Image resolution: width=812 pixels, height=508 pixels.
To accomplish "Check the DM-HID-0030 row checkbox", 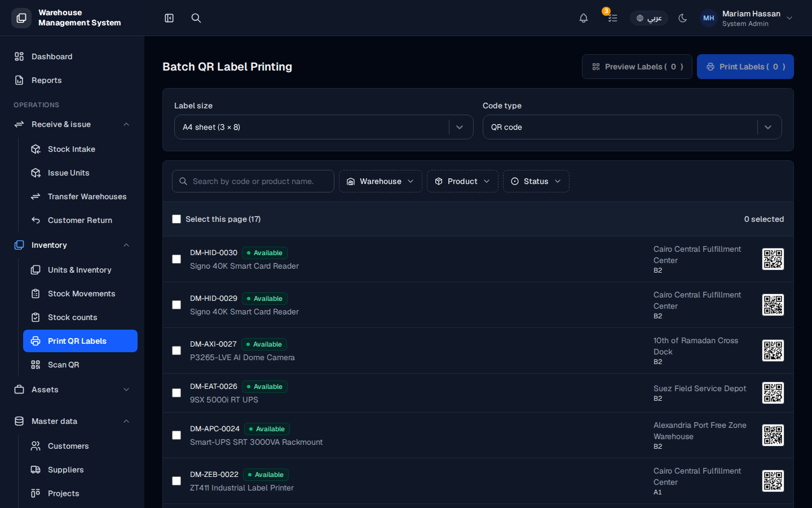I will 176,259.
